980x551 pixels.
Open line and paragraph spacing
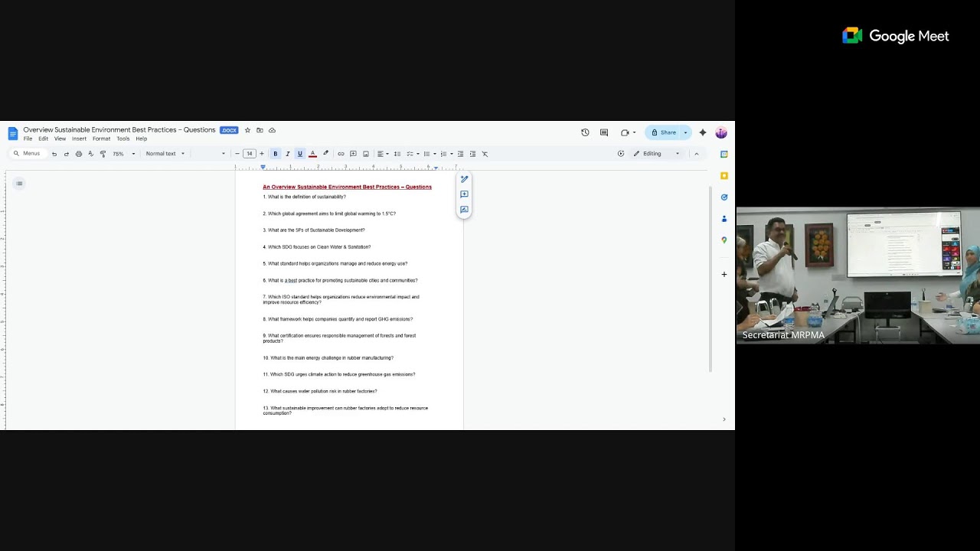click(x=397, y=154)
